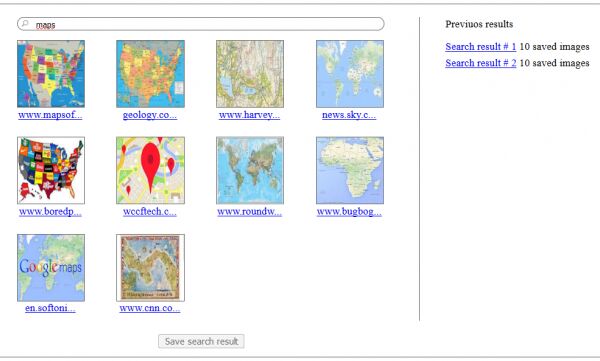Click the 'Previuos results' heading text
Viewport: 600px width, 361px height.
click(479, 24)
